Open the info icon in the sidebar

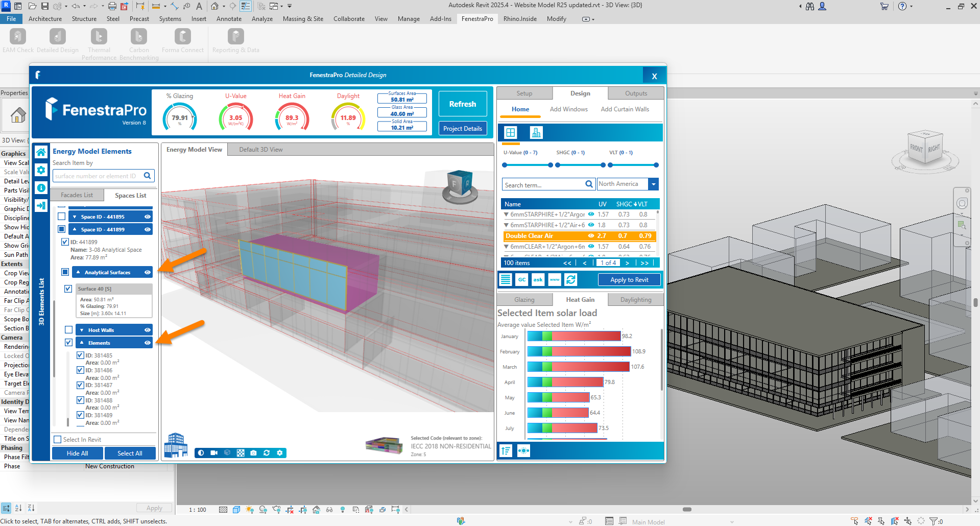pyautogui.click(x=41, y=188)
